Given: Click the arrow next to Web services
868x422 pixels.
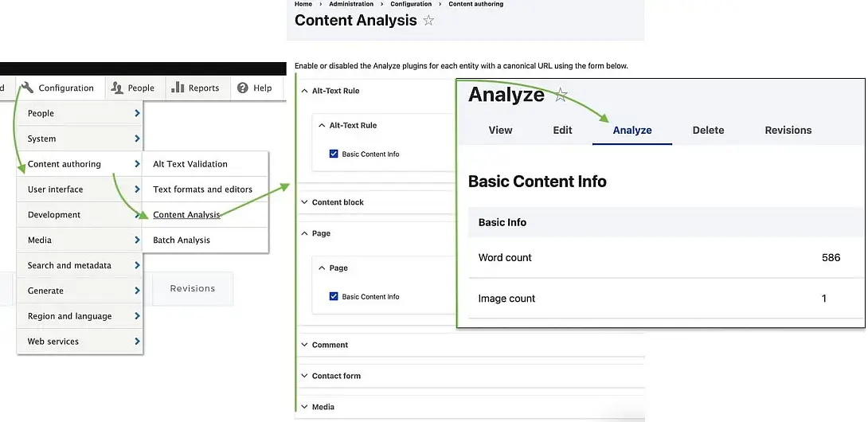Looking at the screenshot, I should click(137, 341).
